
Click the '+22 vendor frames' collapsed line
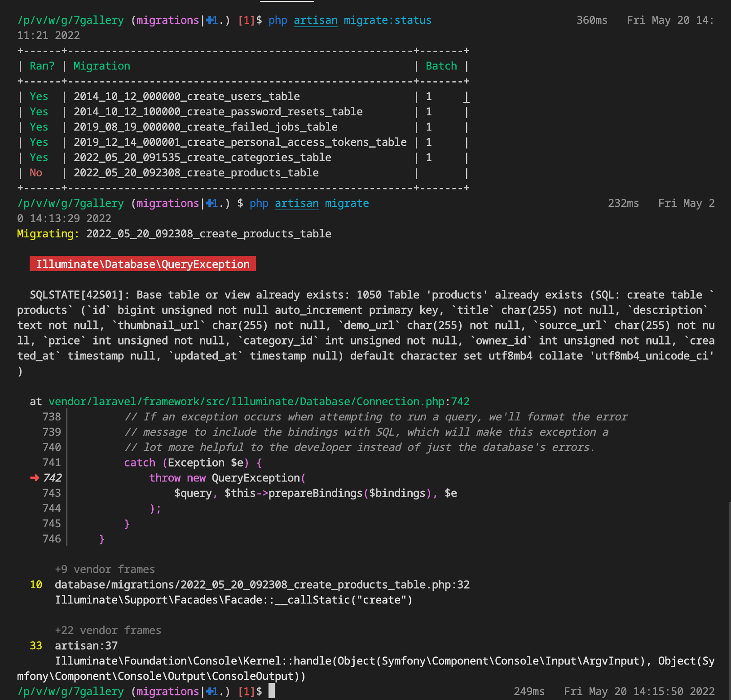pyautogui.click(x=108, y=630)
